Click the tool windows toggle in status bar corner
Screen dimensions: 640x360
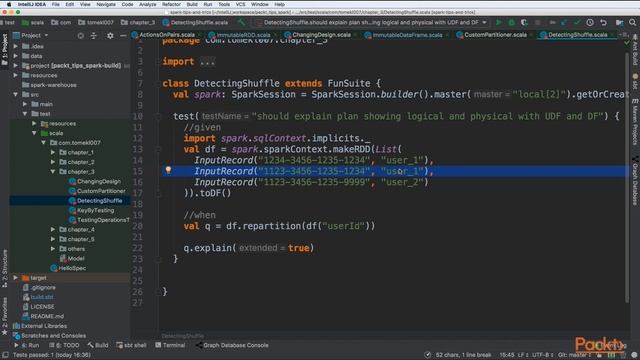pos(5,355)
